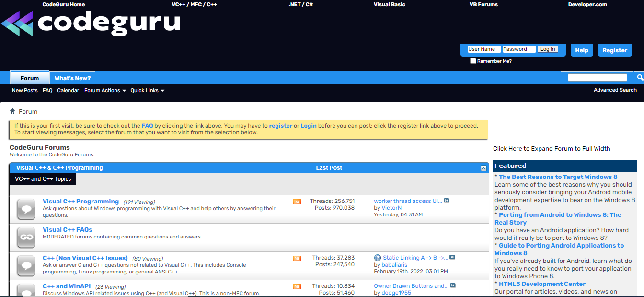Click the Visual C++ FAQs forum link icon

[x=26, y=237]
